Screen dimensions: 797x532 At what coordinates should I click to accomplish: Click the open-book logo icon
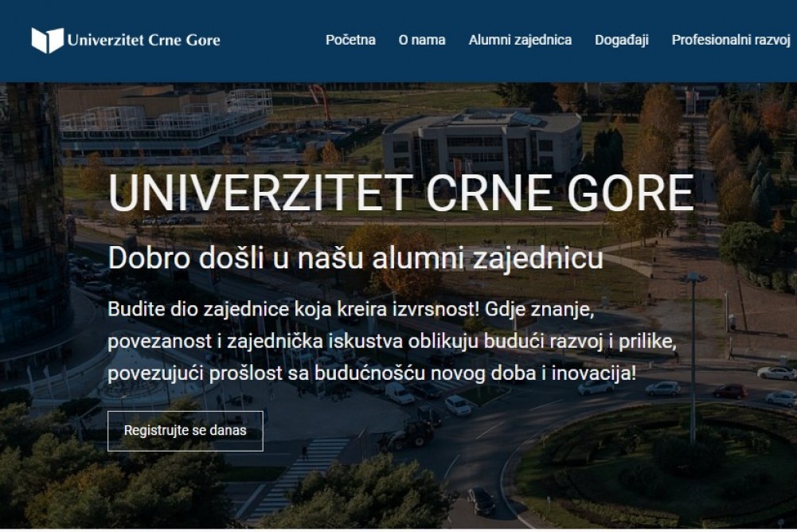coord(48,40)
